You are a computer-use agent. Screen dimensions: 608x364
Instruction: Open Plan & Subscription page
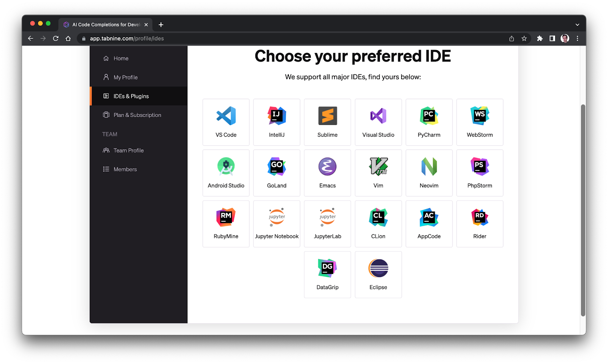tap(138, 115)
